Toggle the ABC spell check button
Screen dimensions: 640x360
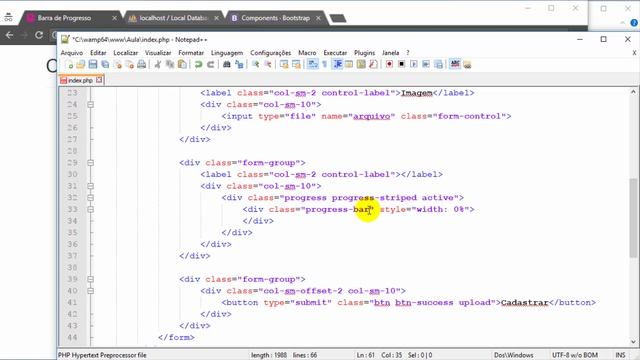[455, 64]
